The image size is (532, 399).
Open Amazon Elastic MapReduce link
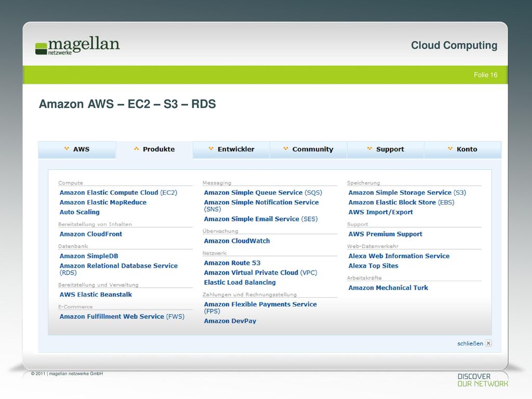pyautogui.click(x=103, y=203)
